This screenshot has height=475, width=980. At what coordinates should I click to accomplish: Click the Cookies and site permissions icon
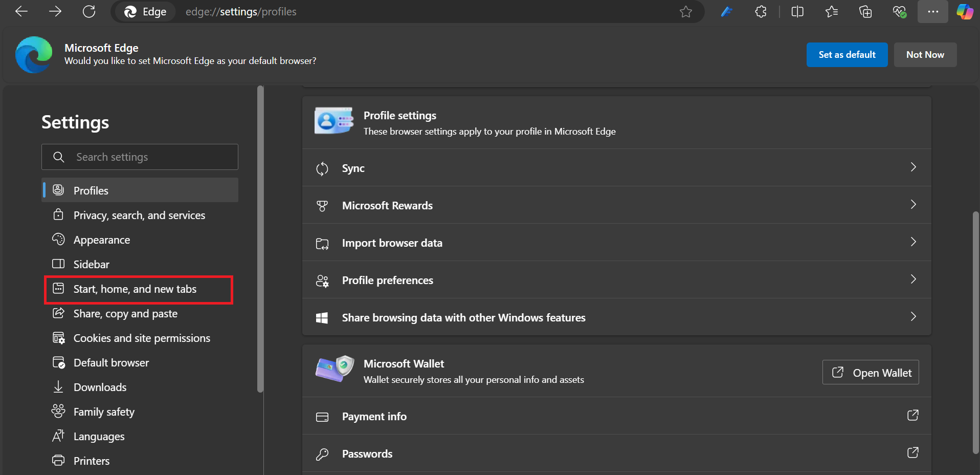tap(58, 338)
